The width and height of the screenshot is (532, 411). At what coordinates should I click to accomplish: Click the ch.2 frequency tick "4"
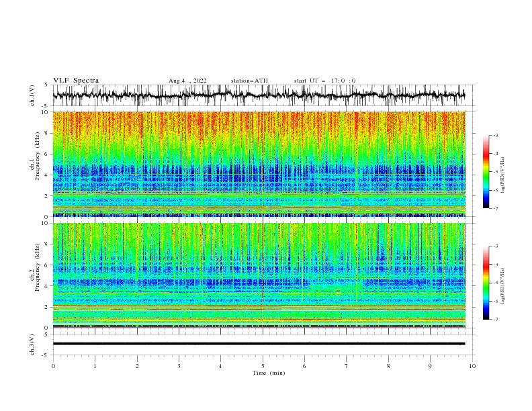click(47, 286)
